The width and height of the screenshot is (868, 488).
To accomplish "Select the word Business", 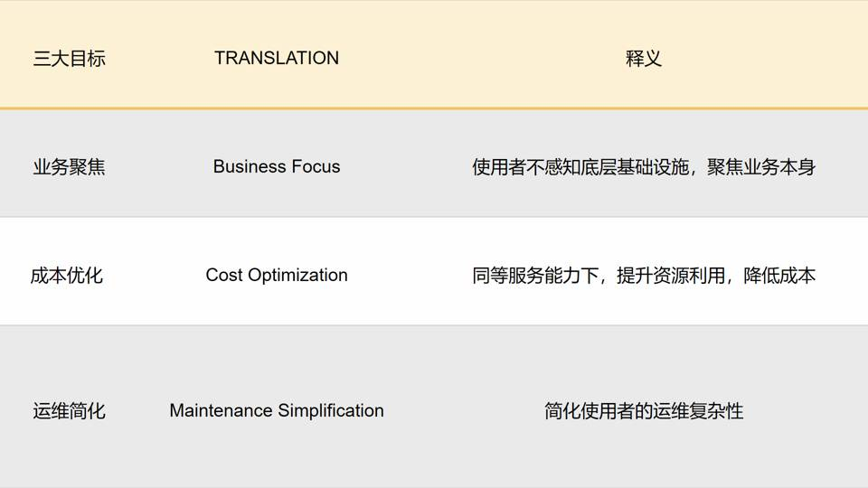I will click(246, 166).
